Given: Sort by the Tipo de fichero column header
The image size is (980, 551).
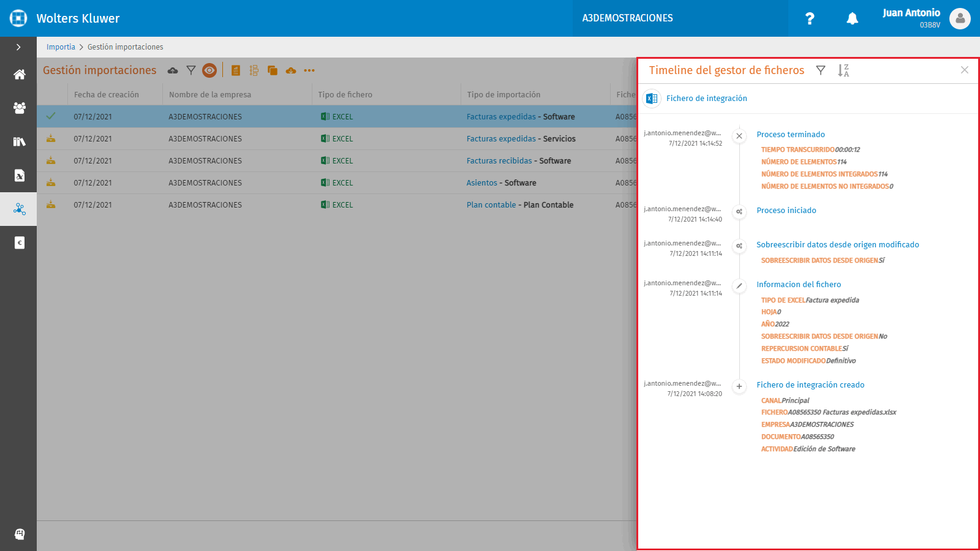Looking at the screenshot, I should 345,95.
